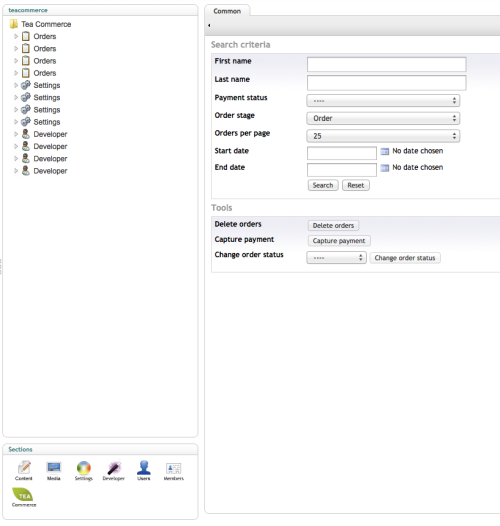
Task: Open the Tea Commerce section leaf icon
Action: (x=23, y=494)
